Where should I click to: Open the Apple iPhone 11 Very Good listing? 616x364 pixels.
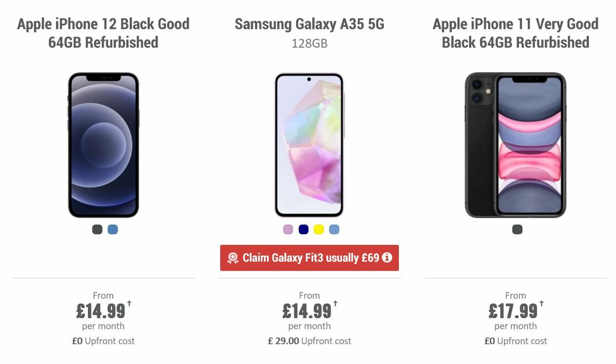click(x=515, y=33)
